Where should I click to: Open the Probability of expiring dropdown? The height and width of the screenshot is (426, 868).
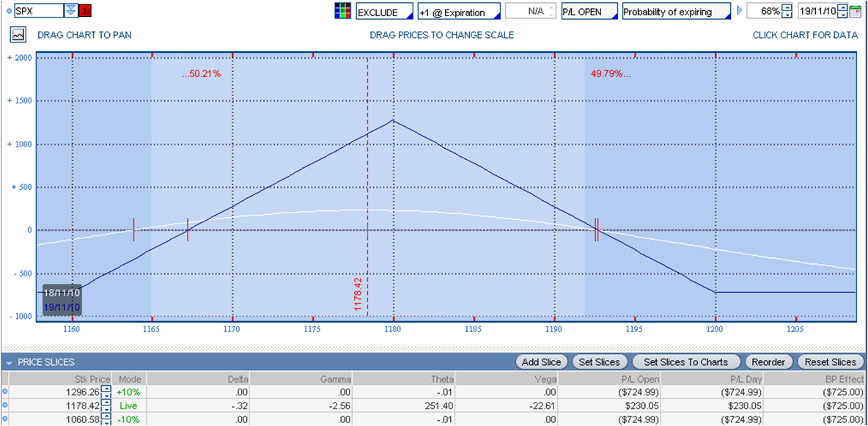[677, 12]
